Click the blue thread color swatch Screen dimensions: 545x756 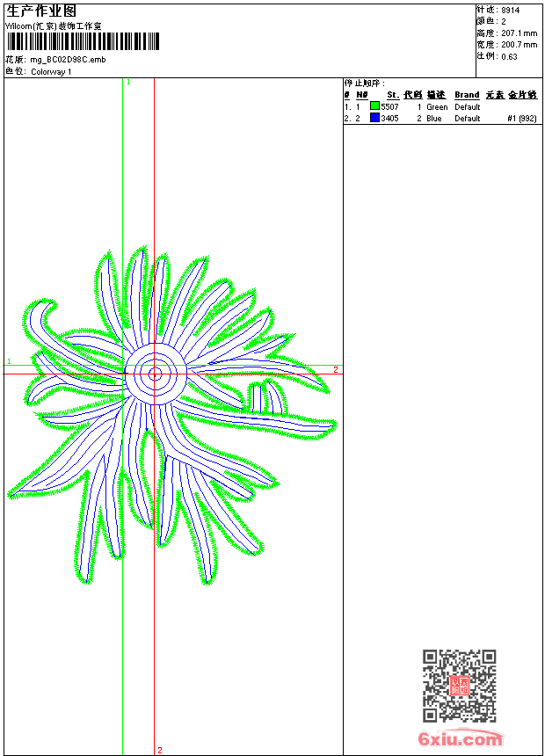click(374, 118)
